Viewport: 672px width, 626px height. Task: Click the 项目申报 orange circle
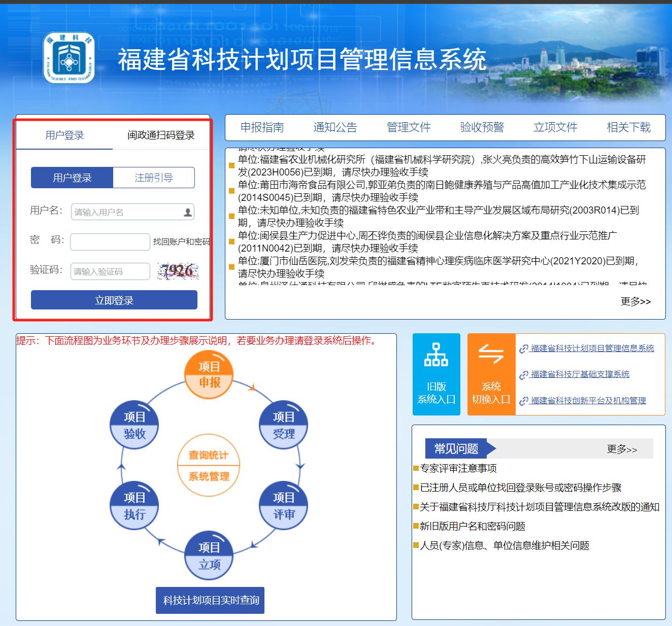tap(209, 374)
